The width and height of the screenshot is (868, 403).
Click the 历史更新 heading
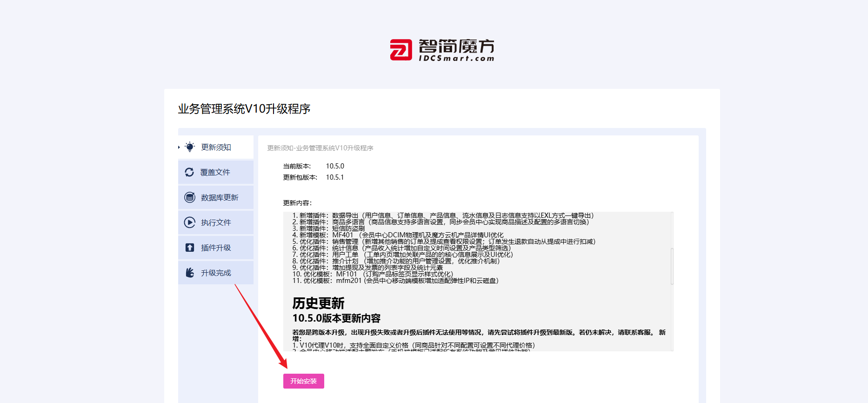pyautogui.click(x=319, y=303)
